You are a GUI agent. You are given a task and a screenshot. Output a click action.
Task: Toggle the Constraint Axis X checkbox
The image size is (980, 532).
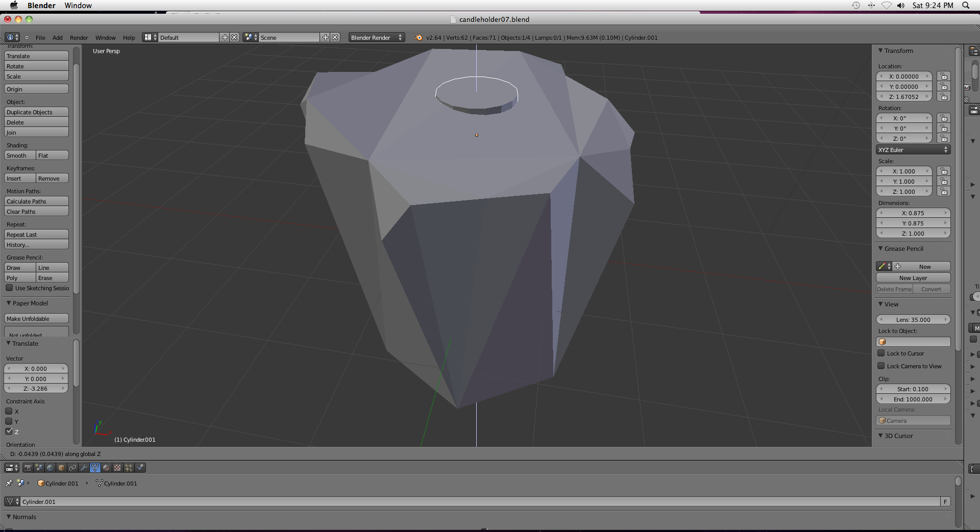(9, 411)
